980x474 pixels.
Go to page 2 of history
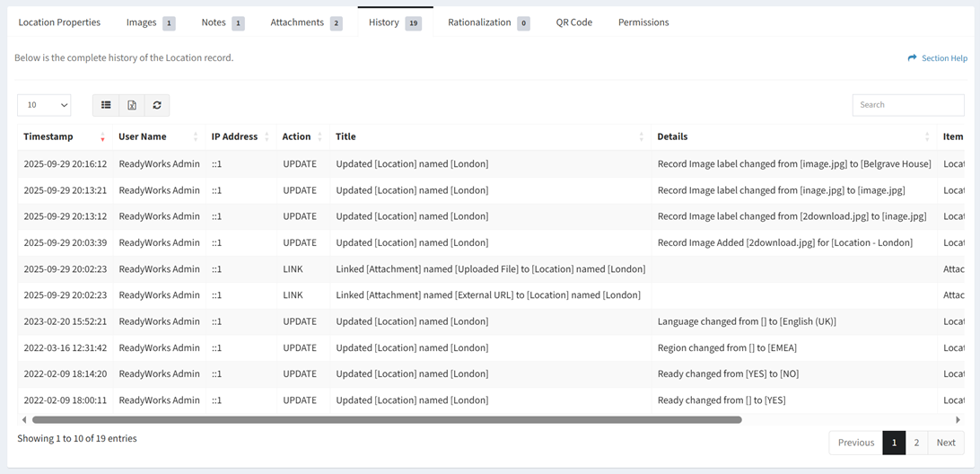coord(916,443)
